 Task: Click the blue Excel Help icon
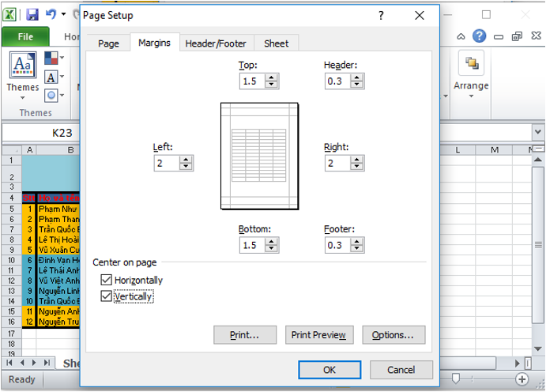point(479,36)
